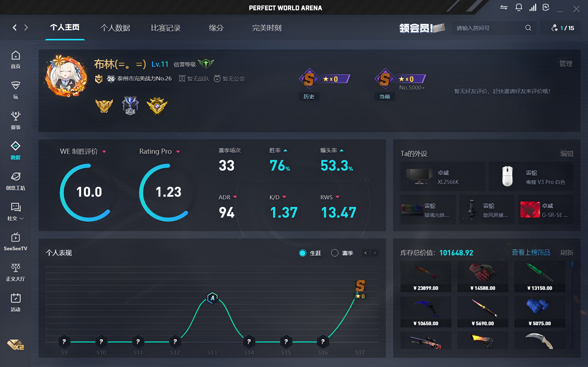Click the search magnifier icon
The width and height of the screenshot is (588, 367).
click(528, 28)
